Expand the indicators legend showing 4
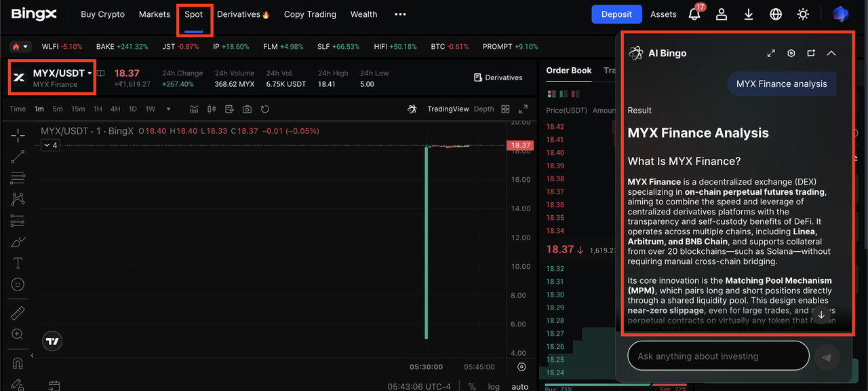The width and height of the screenshot is (868, 391). coord(50,145)
